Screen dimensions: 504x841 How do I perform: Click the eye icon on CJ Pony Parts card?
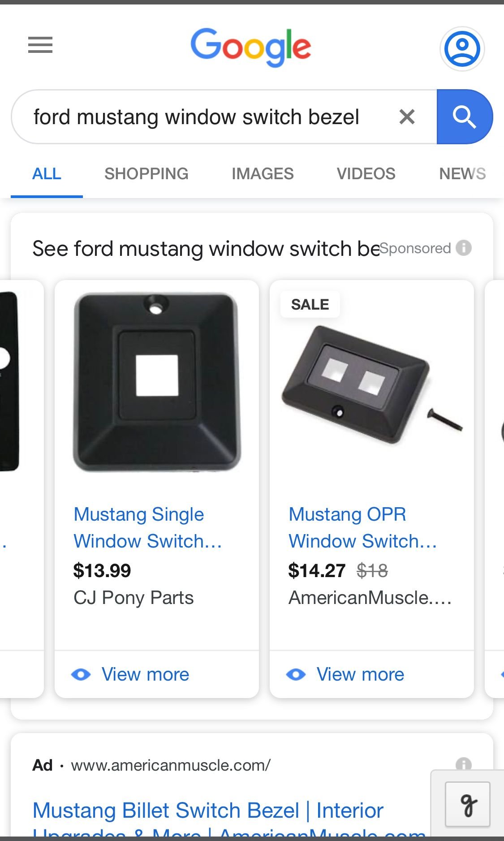tap(82, 674)
